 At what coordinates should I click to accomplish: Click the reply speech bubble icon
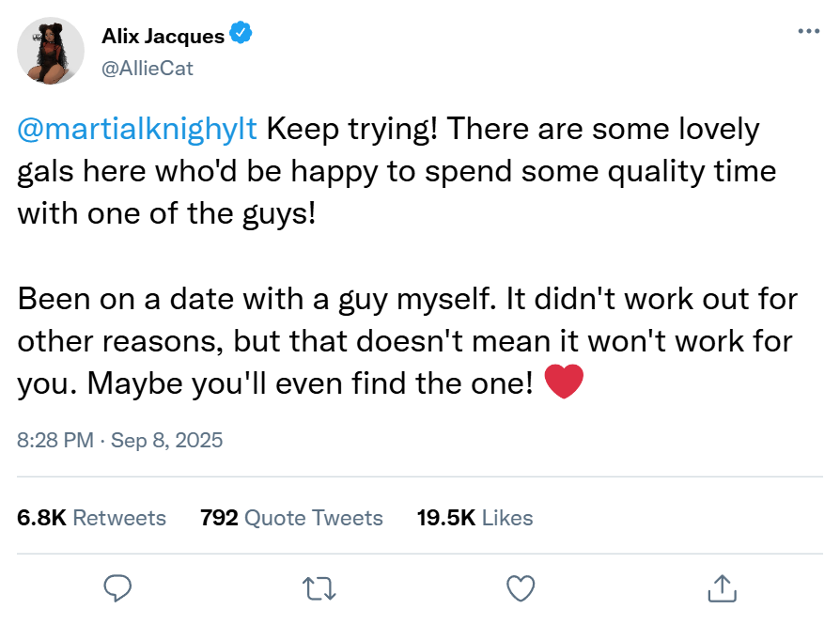click(x=117, y=588)
